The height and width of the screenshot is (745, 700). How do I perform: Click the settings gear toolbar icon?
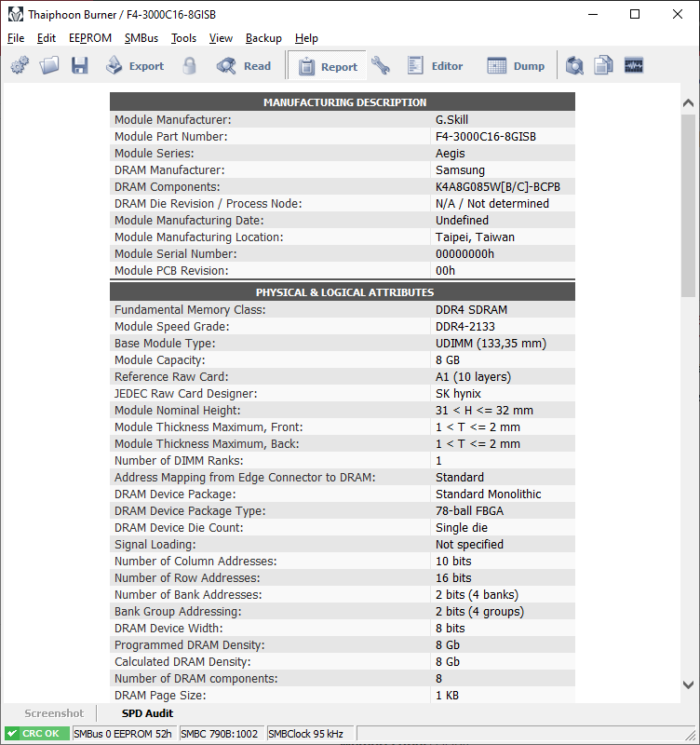[20, 65]
